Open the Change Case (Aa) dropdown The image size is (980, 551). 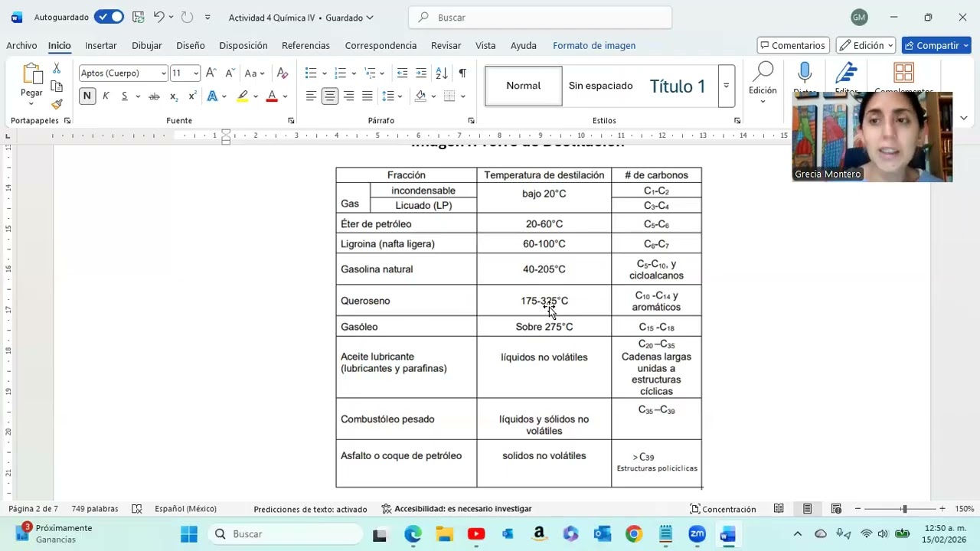(x=254, y=73)
